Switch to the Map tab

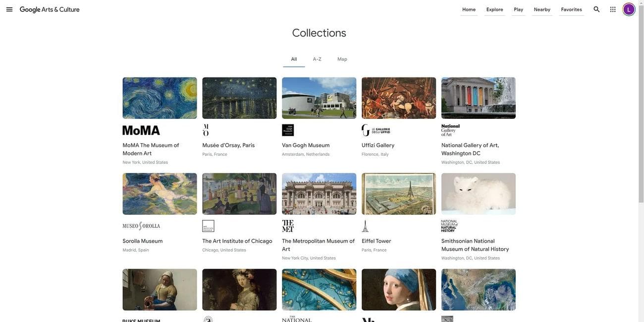click(x=342, y=59)
